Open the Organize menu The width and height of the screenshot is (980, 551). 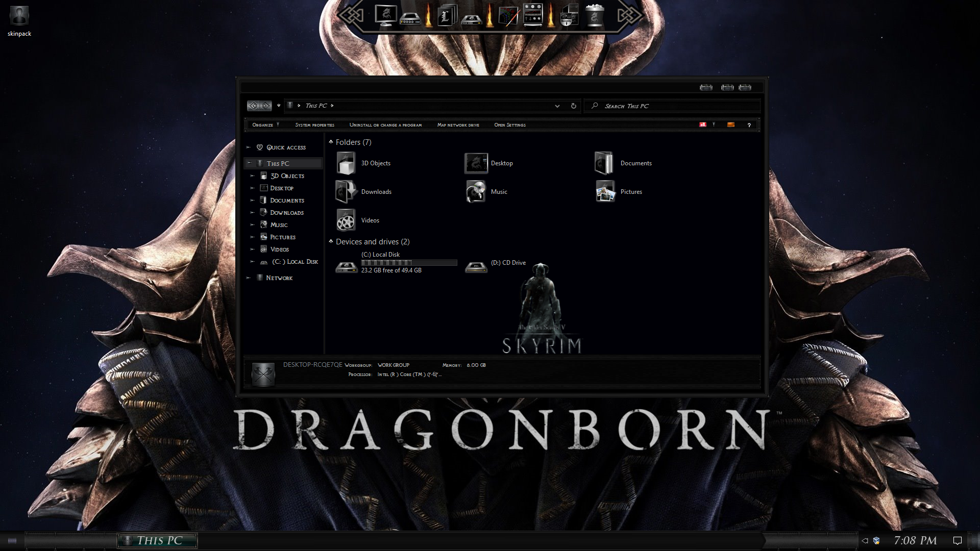click(263, 125)
